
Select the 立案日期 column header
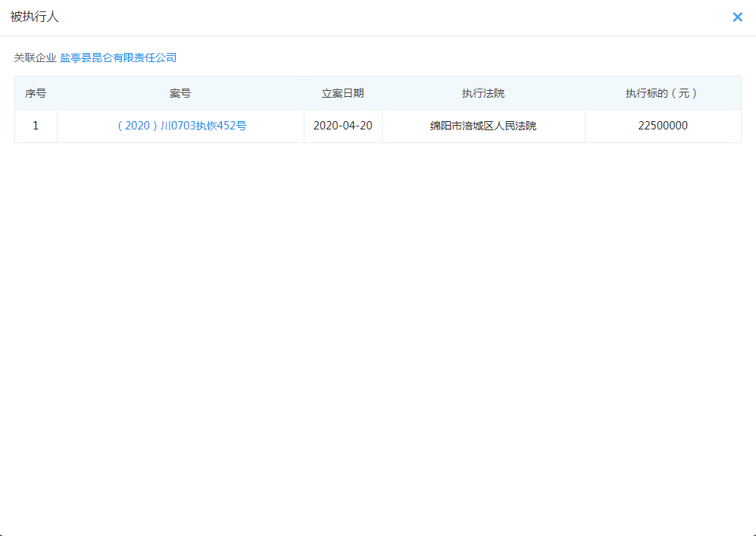point(342,93)
